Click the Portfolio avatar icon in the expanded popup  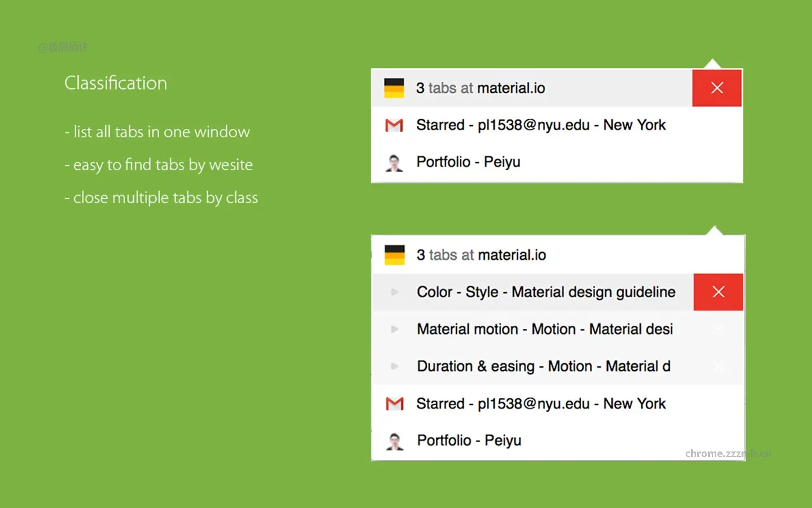coord(395,441)
